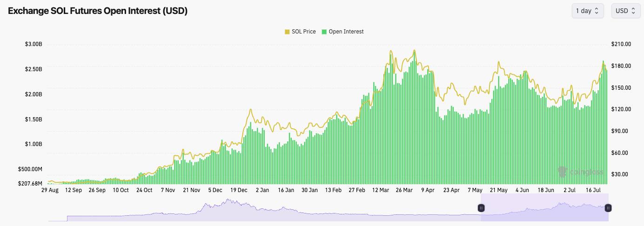644x226 pixels.
Task: Click the $30.00 price axis label
Action: pos(620,174)
